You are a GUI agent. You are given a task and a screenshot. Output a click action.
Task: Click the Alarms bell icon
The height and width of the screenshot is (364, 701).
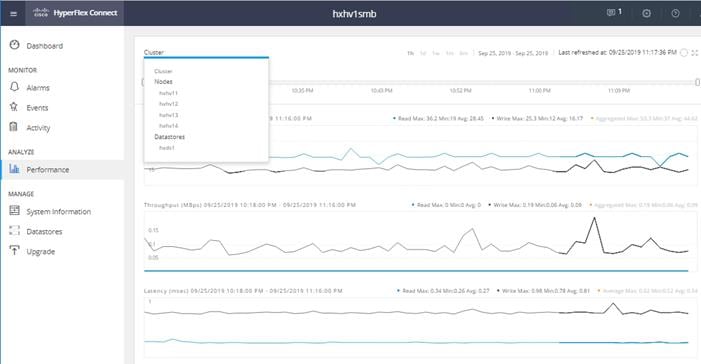click(x=14, y=87)
